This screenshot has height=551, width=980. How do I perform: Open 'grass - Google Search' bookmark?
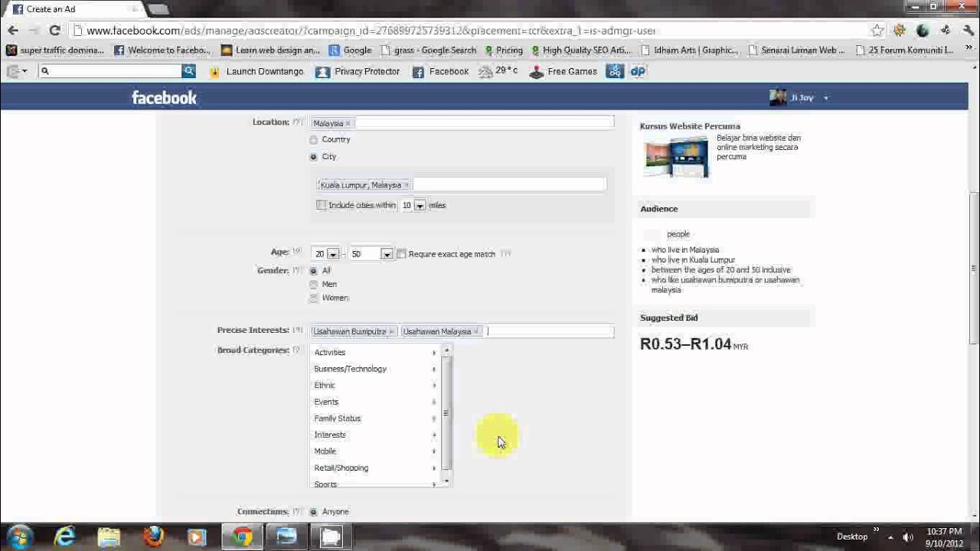[428, 51]
